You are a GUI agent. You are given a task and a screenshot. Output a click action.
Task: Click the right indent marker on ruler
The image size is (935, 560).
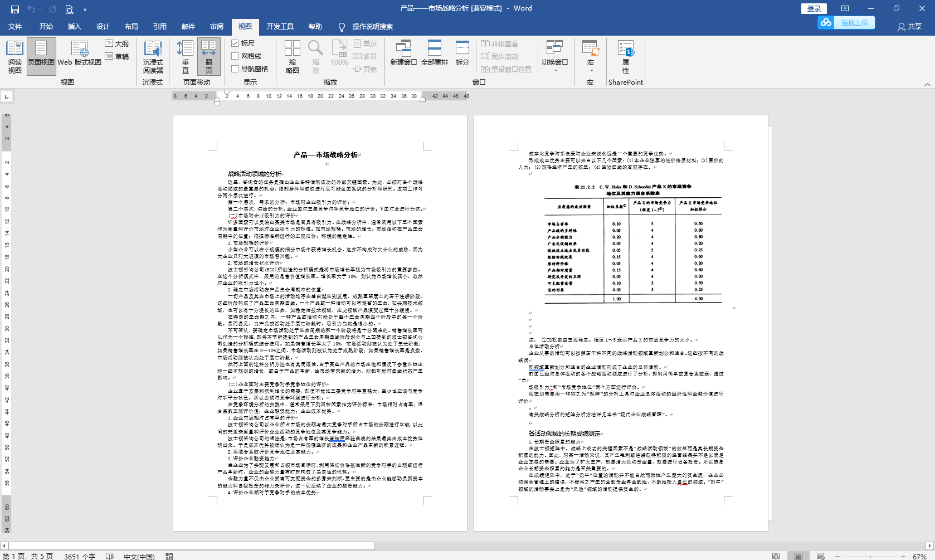point(422,99)
